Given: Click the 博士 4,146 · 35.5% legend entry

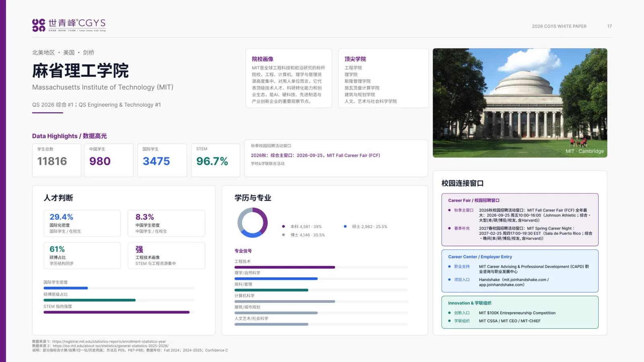Looking at the screenshot, I should coord(303,235).
